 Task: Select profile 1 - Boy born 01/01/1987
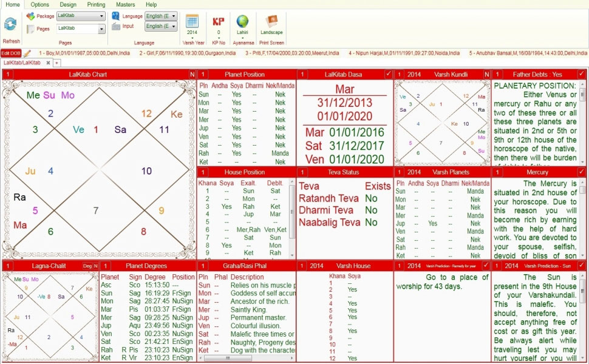click(x=84, y=53)
